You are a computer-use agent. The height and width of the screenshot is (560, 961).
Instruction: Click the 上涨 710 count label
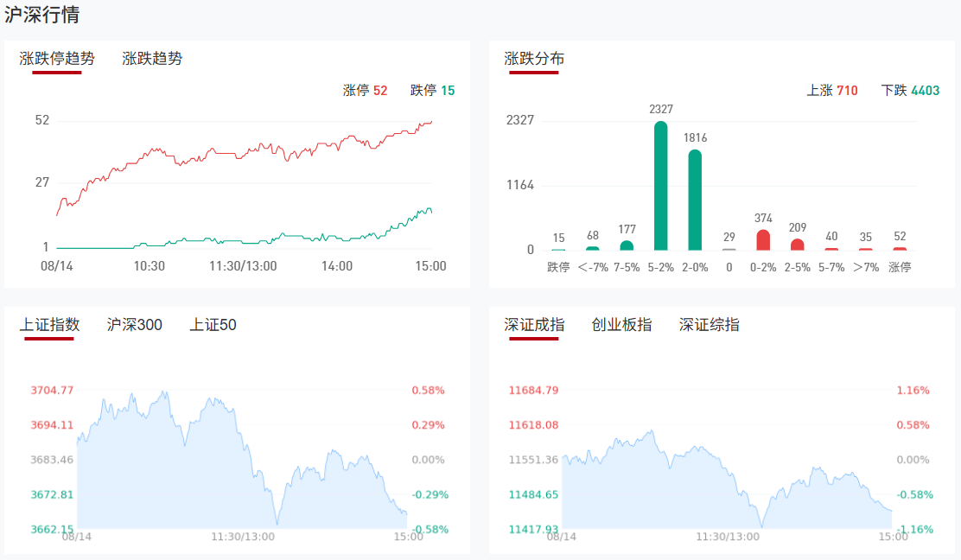[832, 91]
